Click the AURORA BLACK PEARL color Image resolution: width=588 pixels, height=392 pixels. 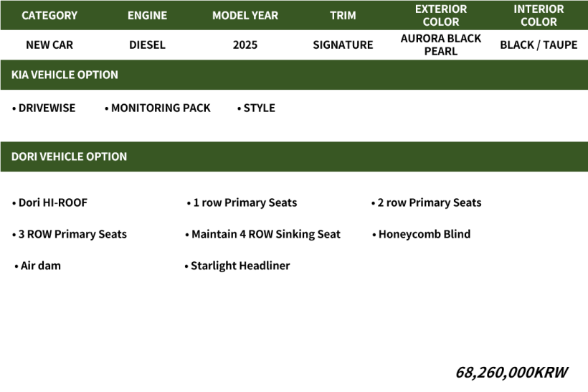click(x=440, y=45)
